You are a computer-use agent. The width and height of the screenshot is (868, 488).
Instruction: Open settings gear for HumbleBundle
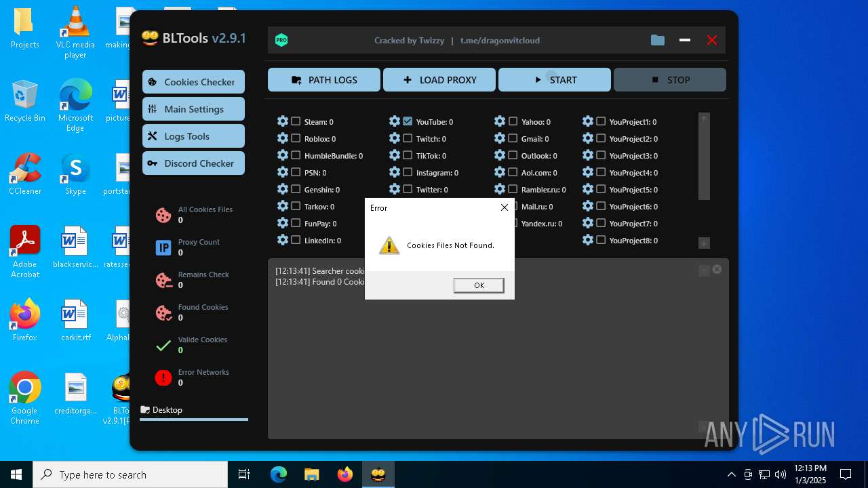point(283,155)
